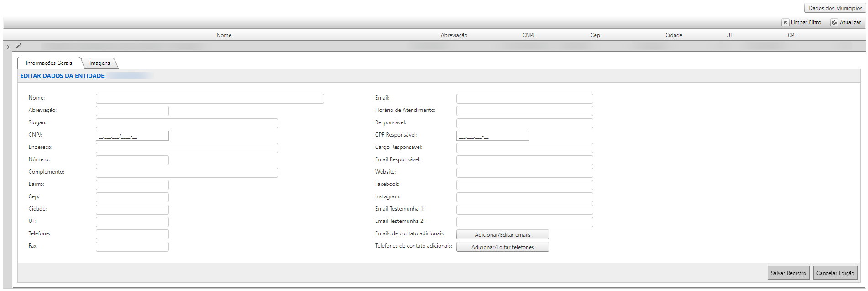Open Dados dos Municípios

pos(835,8)
